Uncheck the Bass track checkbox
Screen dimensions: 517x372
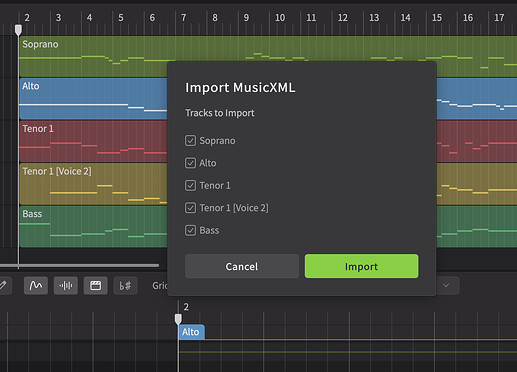(190, 230)
